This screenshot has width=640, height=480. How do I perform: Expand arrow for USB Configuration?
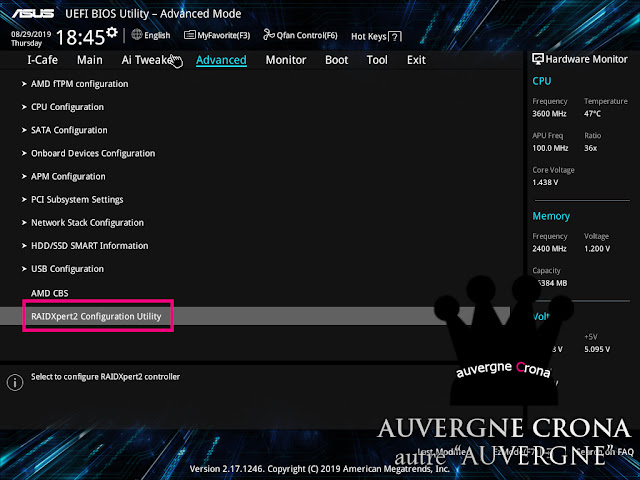[x=24, y=269]
